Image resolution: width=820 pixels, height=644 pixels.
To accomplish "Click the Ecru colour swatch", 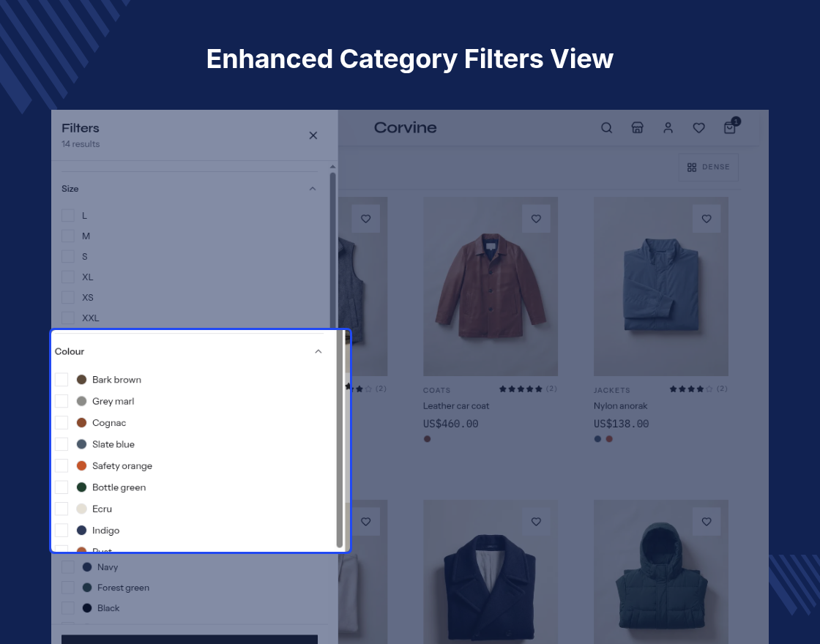I will click(x=81, y=509).
